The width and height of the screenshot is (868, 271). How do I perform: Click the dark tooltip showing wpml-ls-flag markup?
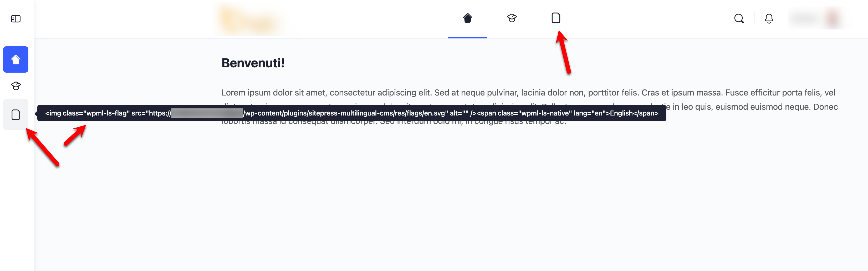tap(351, 113)
